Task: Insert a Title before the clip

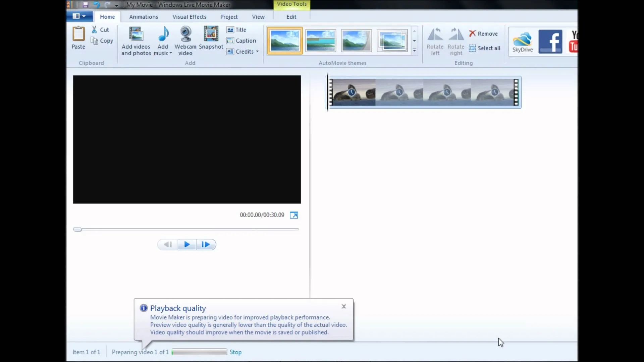Action: 236,29
